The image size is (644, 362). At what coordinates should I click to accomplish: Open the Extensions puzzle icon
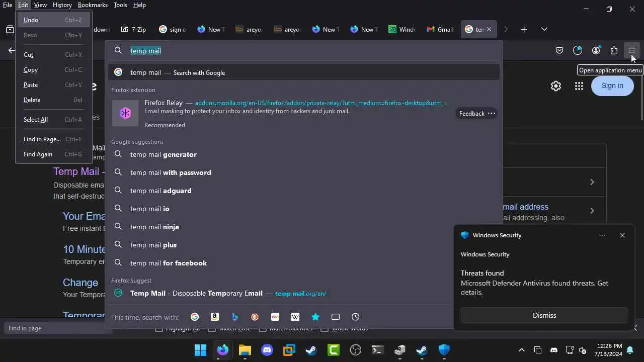click(614, 50)
